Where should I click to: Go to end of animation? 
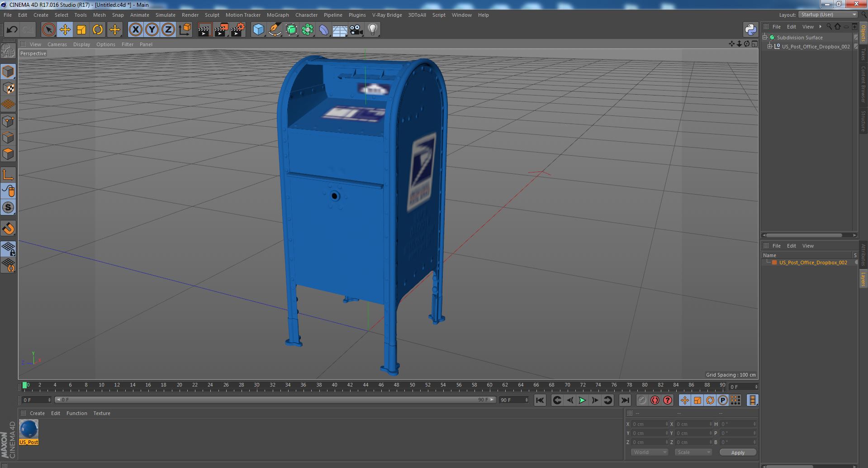(x=625, y=400)
